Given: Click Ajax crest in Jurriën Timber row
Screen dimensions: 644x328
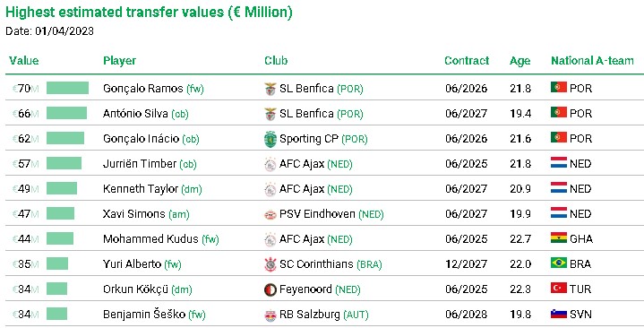Looking at the screenshot, I should tap(270, 164).
